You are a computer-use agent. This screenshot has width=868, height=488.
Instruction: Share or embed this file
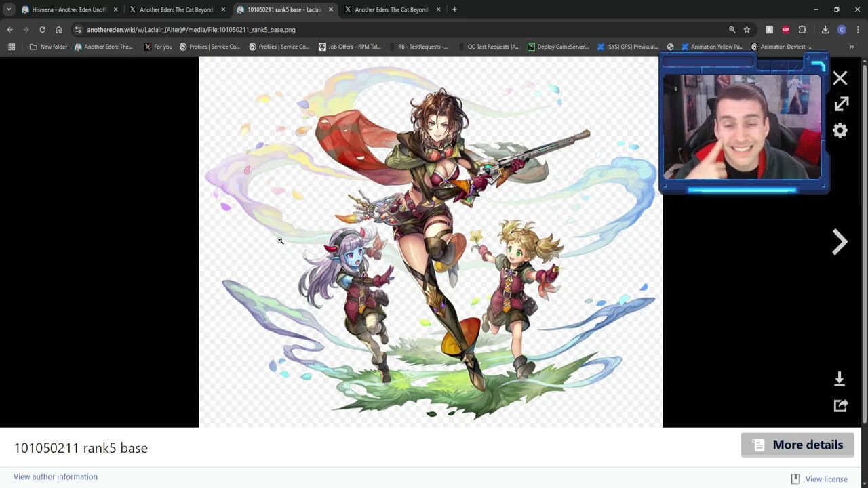click(x=840, y=406)
